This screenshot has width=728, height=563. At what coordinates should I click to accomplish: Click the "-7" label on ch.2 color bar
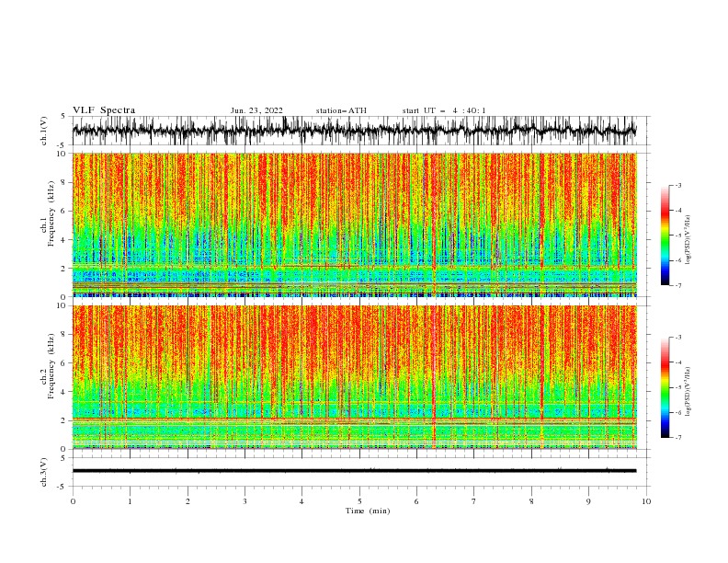tap(677, 438)
